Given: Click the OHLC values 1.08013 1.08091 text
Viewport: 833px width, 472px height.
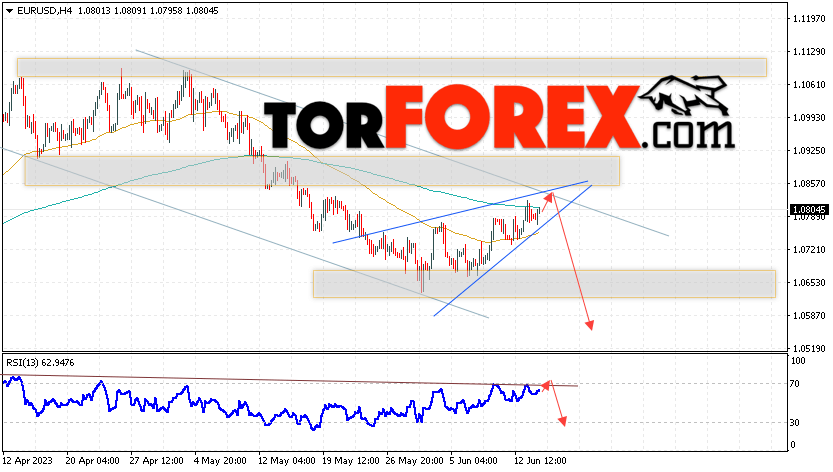Looking at the screenshot, I should (113, 11).
